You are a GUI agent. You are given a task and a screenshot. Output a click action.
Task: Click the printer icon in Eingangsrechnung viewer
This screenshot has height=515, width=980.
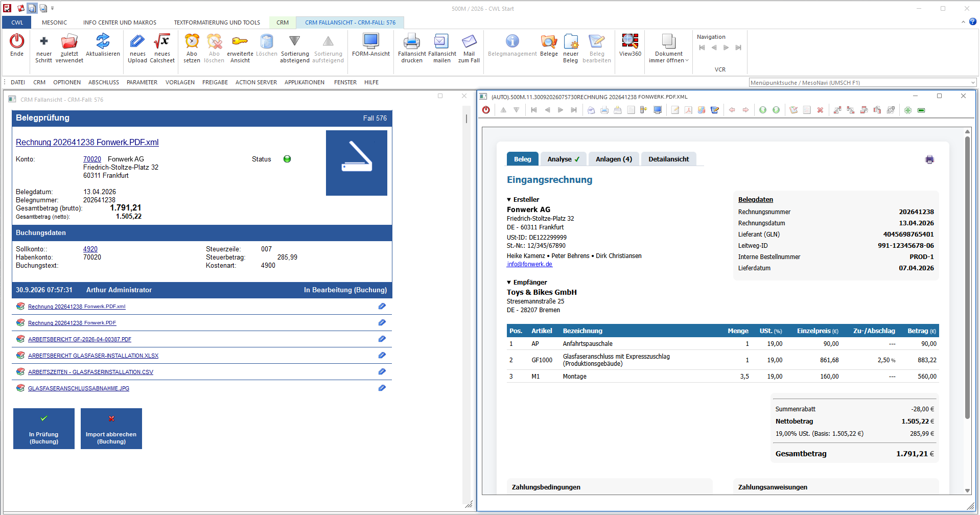click(x=929, y=159)
